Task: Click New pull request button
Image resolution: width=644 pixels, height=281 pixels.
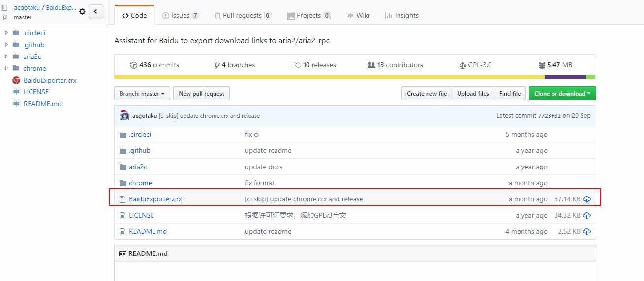Action: (x=201, y=93)
